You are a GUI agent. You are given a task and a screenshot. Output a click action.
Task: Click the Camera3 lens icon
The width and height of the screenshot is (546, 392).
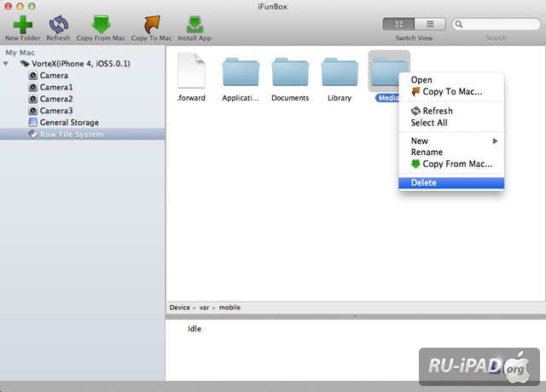[x=32, y=111]
